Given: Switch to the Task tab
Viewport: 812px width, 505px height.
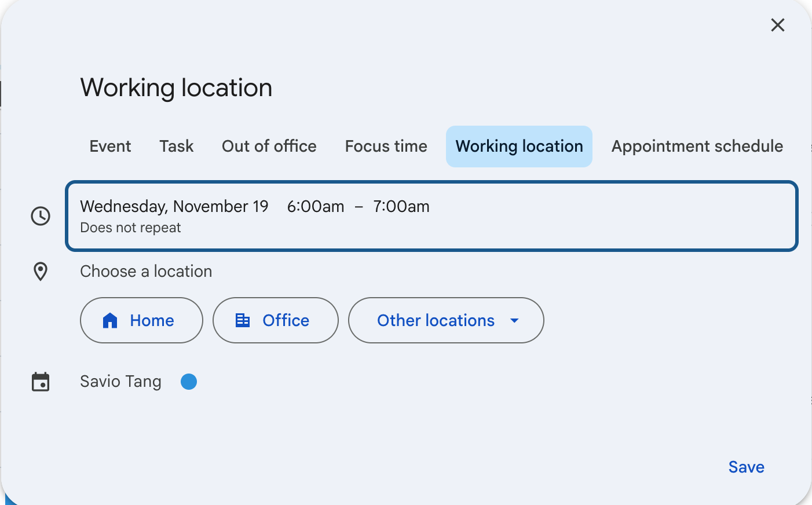Looking at the screenshot, I should pyautogui.click(x=176, y=147).
